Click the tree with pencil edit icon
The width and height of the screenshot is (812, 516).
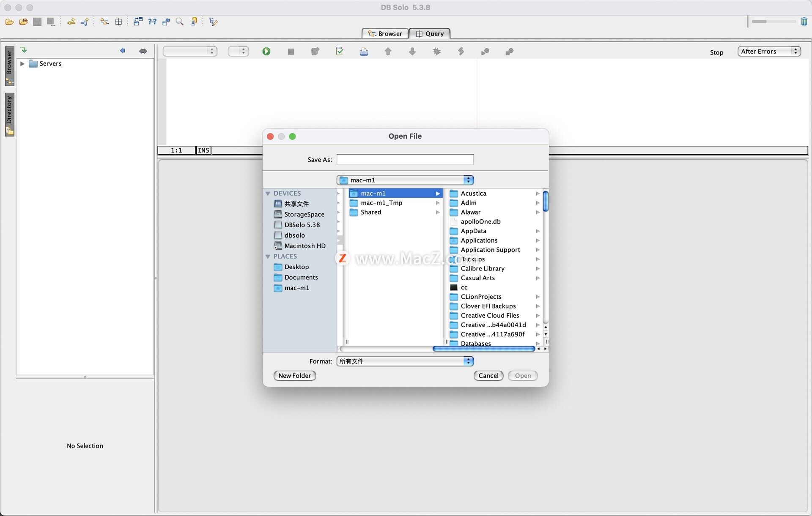click(x=213, y=22)
